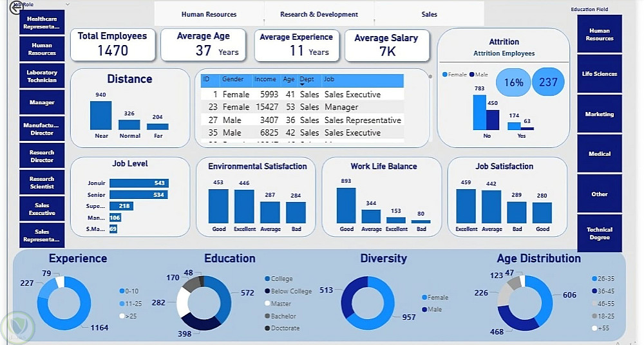The height and width of the screenshot is (345, 644).
Task: Click 18-25 age legend marker
Action: tap(594, 316)
